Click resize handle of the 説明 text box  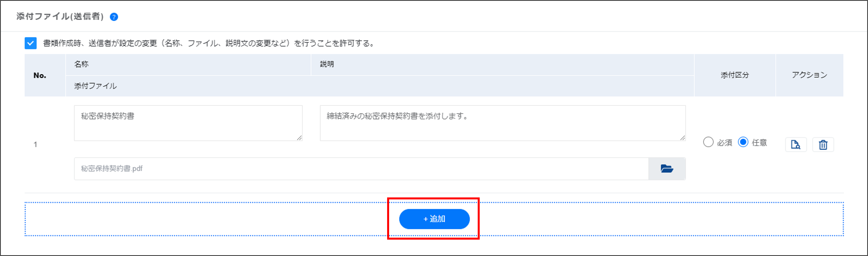[x=682, y=138]
